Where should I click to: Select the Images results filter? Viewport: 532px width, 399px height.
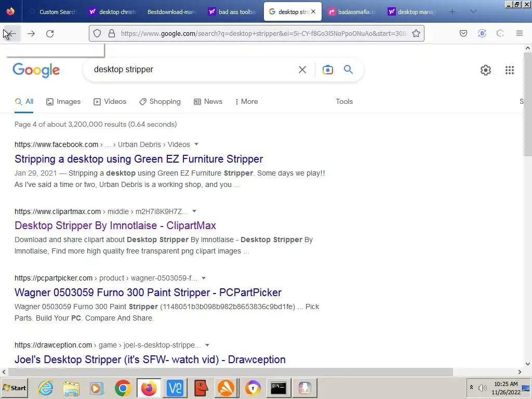click(63, 101)
